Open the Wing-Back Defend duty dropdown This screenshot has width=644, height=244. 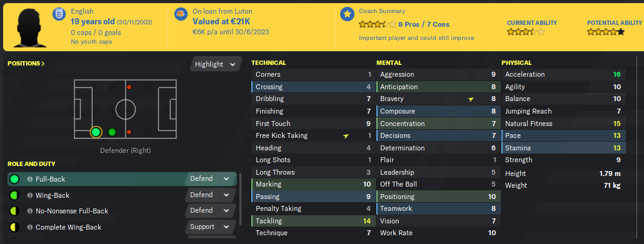[209, 195]
